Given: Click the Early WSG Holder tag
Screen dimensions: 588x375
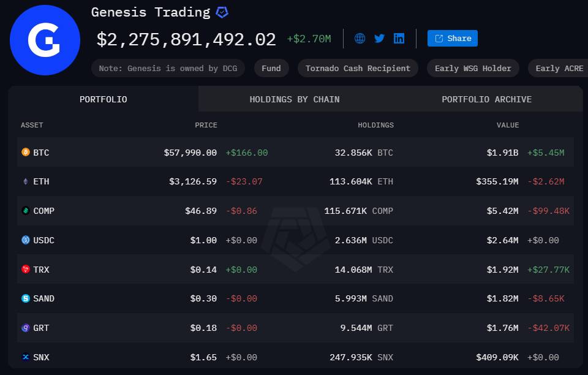Looking at the screenshot, I should [x=473, y=68].
